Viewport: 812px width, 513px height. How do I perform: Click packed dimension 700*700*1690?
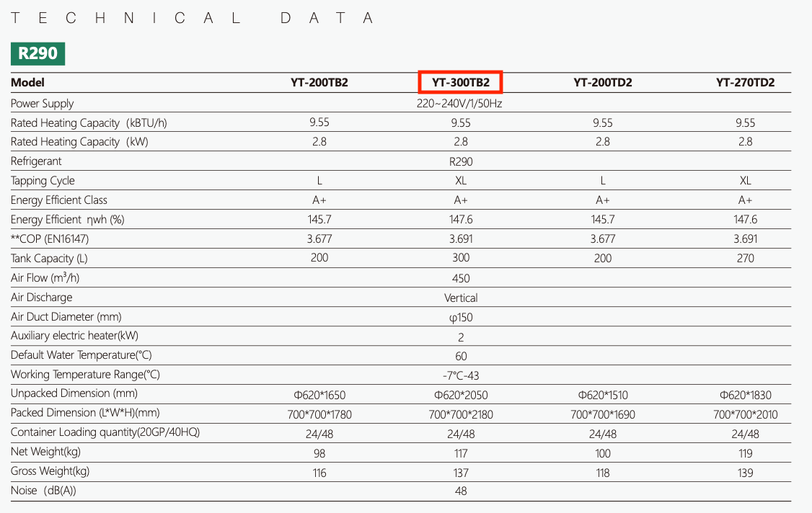point(603,414)
